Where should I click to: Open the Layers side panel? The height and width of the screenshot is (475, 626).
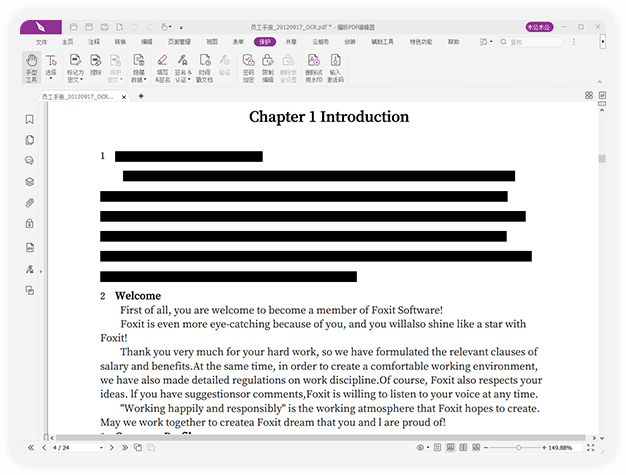click(30, 182)
